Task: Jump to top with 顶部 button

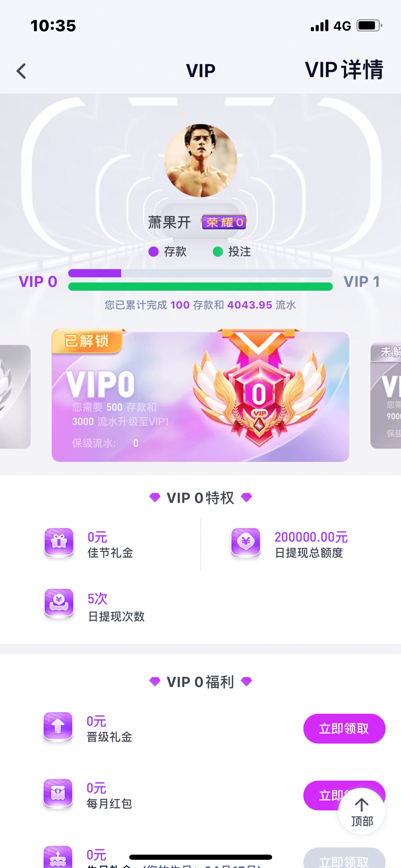Action: point(362,811)
